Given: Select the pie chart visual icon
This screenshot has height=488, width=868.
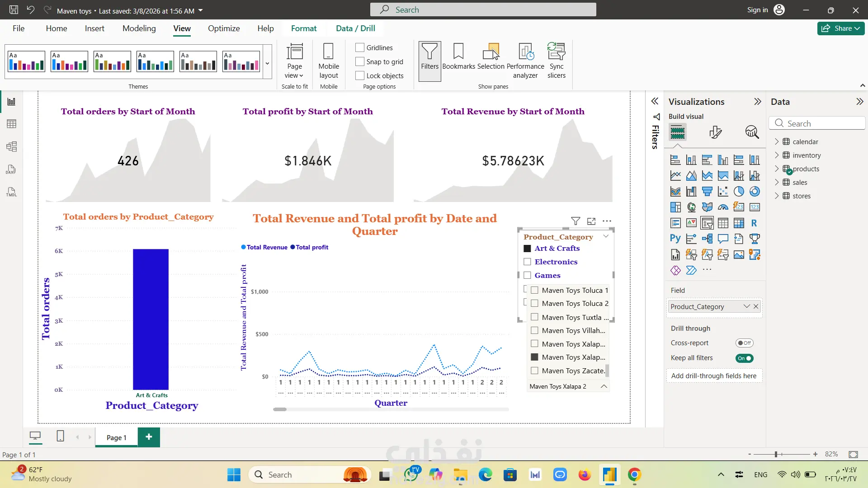Looking at the screenshot, I should (x=739, y=192).
